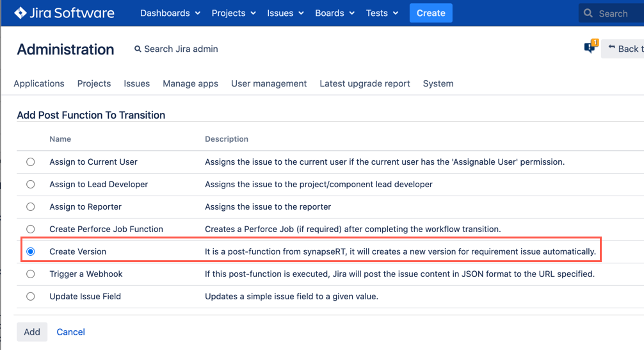Choose the Trigger a Webhook radio button

[31, 274]
